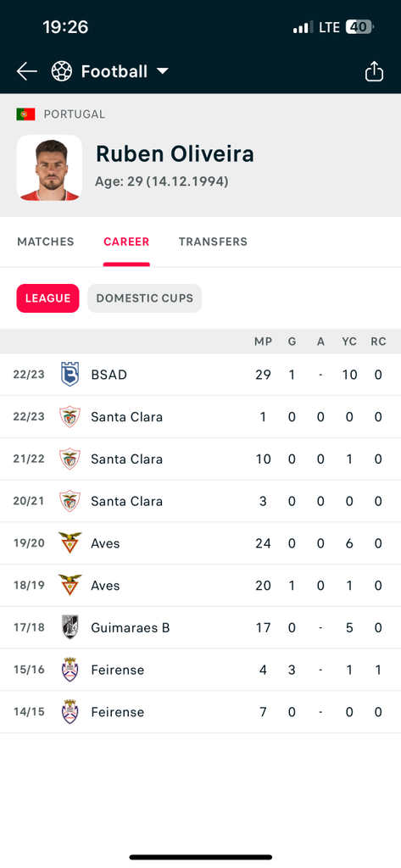Switch to the TRANSFERS tab

click(213, 242)
